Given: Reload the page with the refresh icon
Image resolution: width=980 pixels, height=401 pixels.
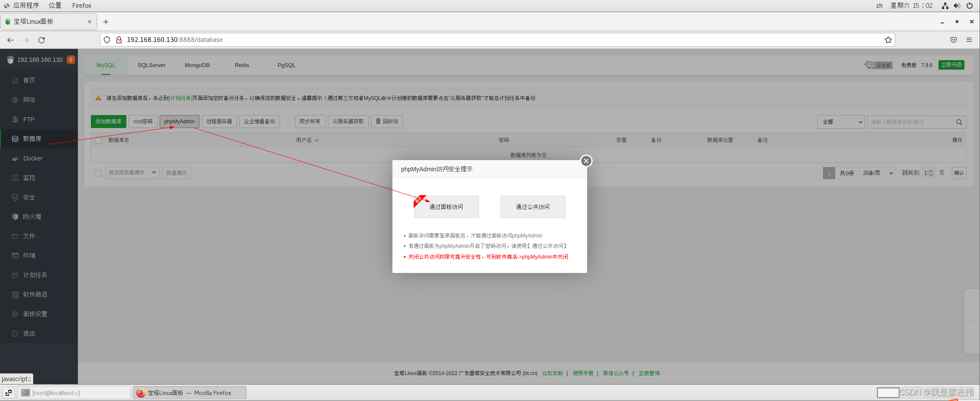Looking at the screenshot, I should [x=42, y=40].
